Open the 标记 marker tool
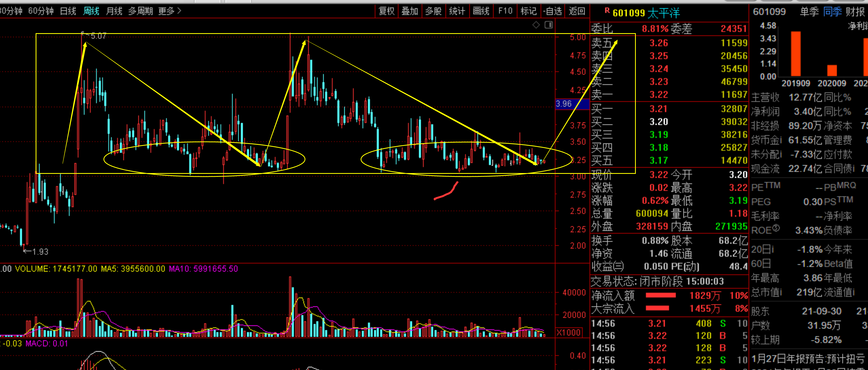868x370 pixels. point(528,11)
